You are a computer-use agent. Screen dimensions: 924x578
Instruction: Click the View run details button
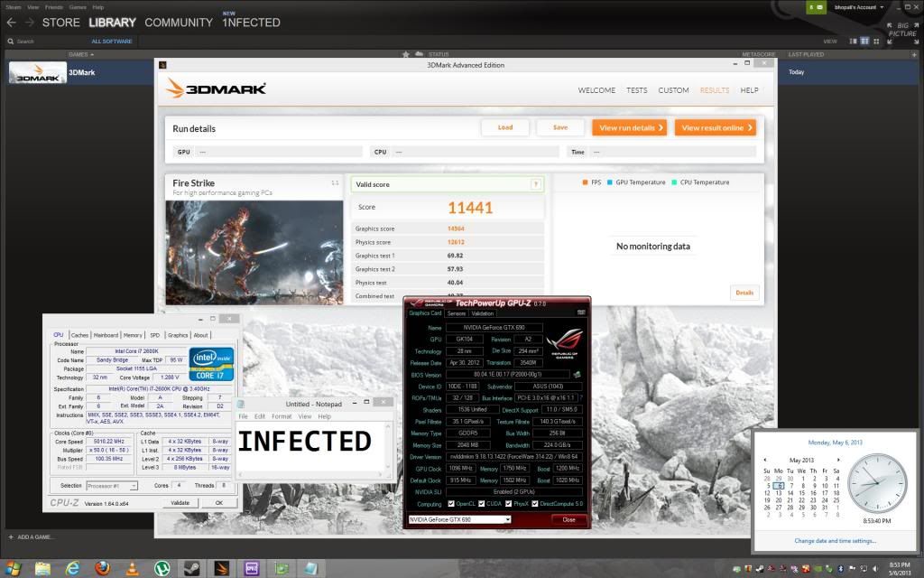[x=629, y=127]
